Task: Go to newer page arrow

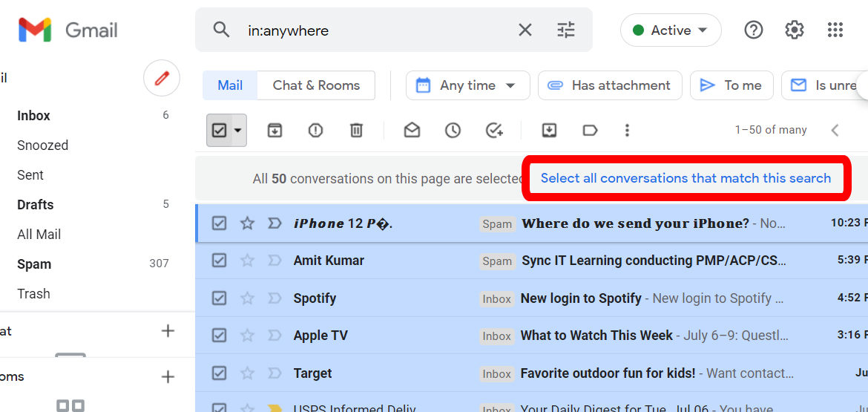Action: pyautogui.click(x=835, y=130)
